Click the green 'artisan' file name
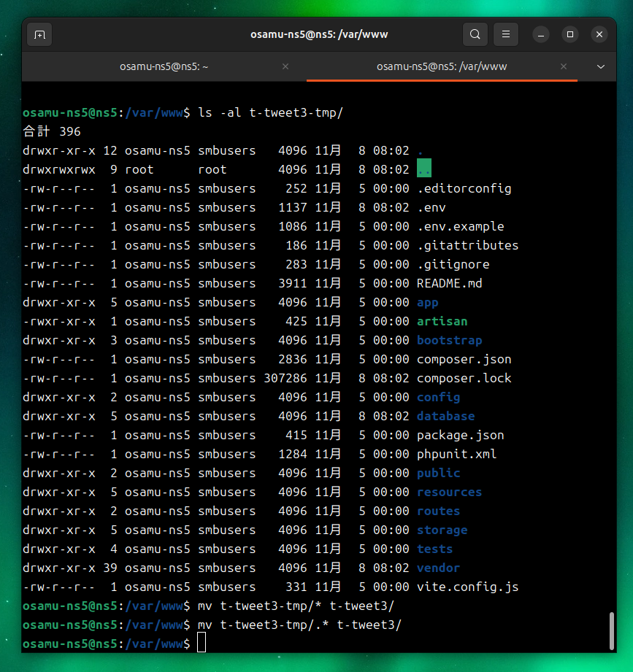The width and height of the screenshot is (633, 672). [x=442, y=321]
